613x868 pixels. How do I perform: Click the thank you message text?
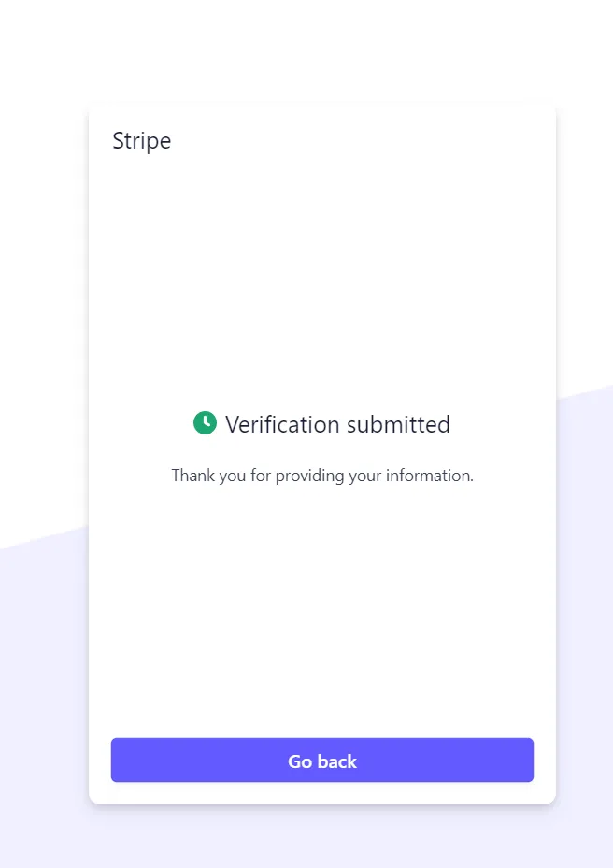[x=322, y=476]
